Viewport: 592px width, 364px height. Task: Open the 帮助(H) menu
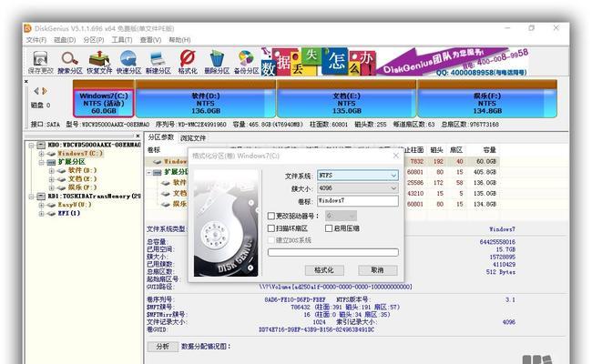pyautogui.click(x=179, y=40)
